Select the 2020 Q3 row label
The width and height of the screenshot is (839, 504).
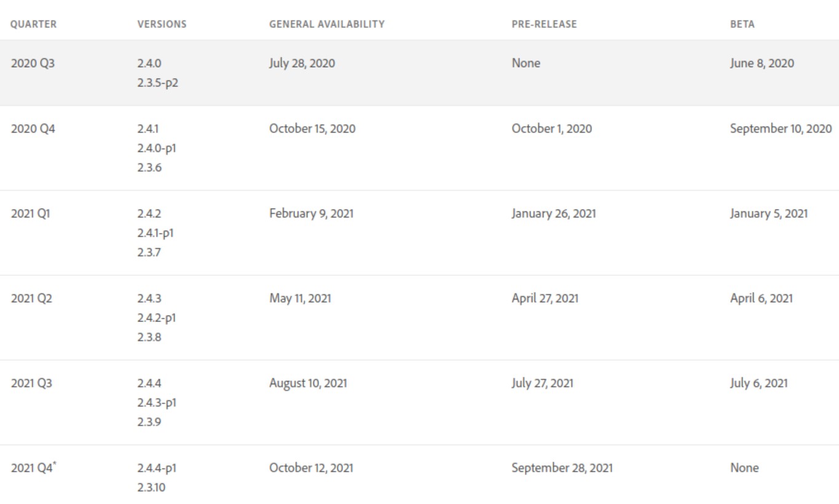pos(33,63)
